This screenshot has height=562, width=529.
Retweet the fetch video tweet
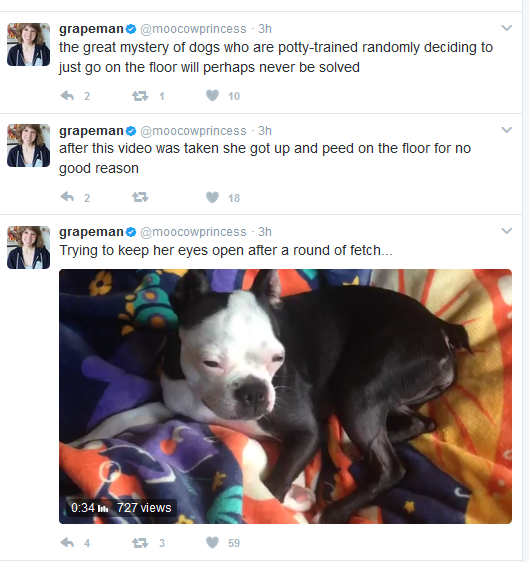tap(140, 543)
